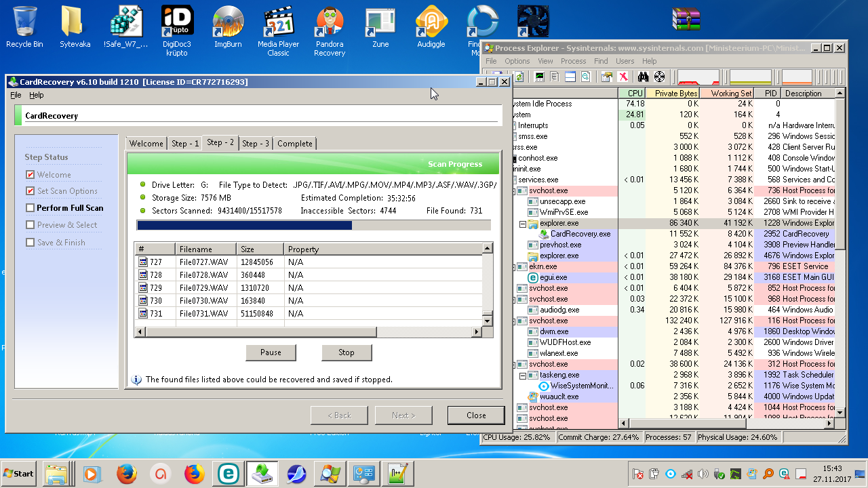
Task: Click ESET icon in the taskbar
Action: pos(229,474)
